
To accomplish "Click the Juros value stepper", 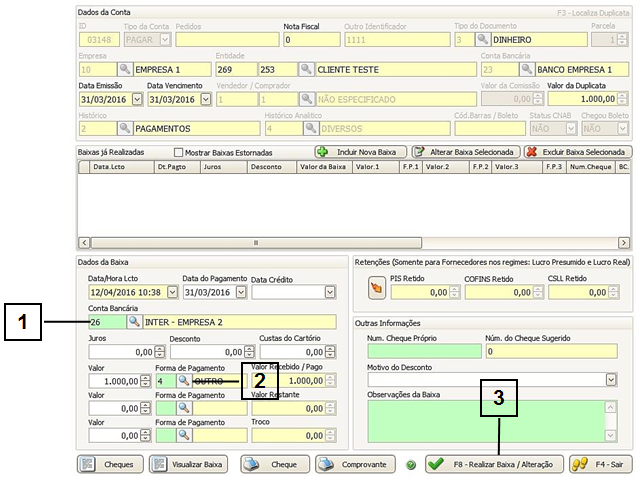I will tap(160, 352).
